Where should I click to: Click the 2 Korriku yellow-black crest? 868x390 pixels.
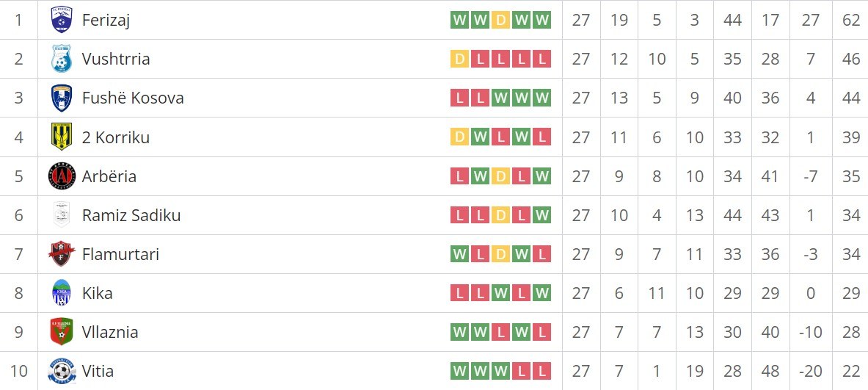(62, 137)
